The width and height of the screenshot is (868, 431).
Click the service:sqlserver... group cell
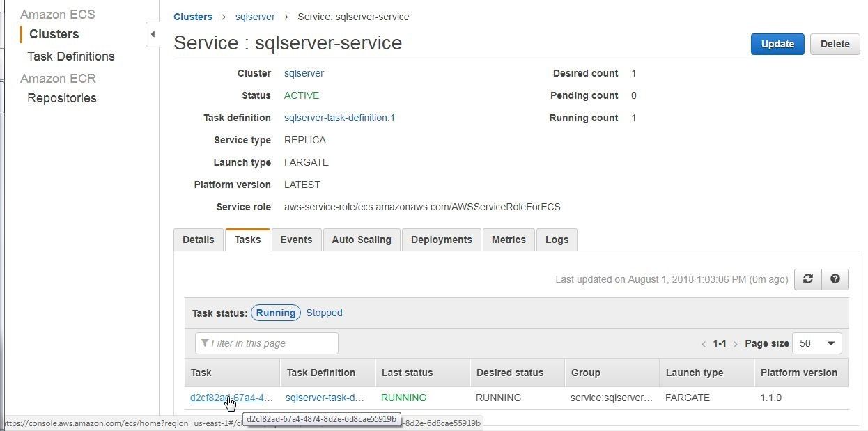coord(612,398)
